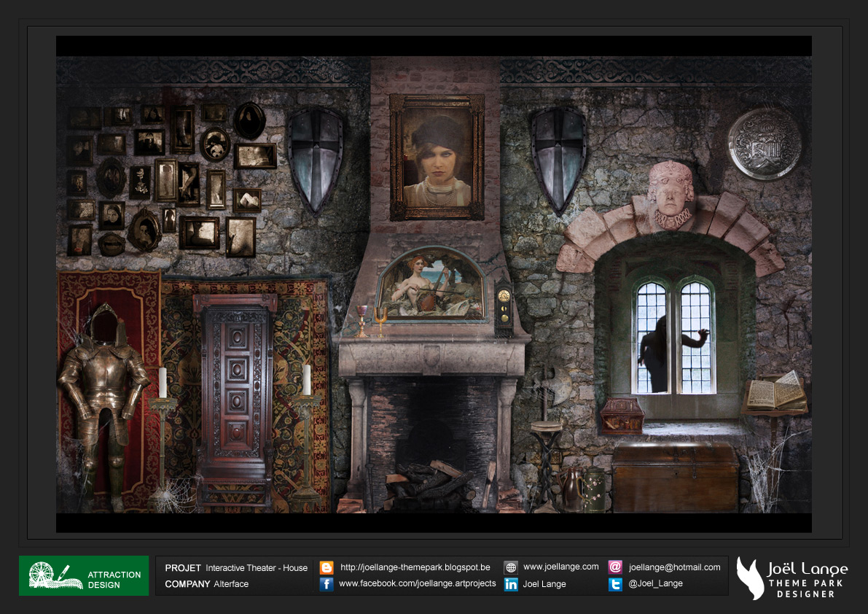Click the 'ATTRACTION DESIGN' text
Screen dimensions: 868x614
tap(114, 580)
